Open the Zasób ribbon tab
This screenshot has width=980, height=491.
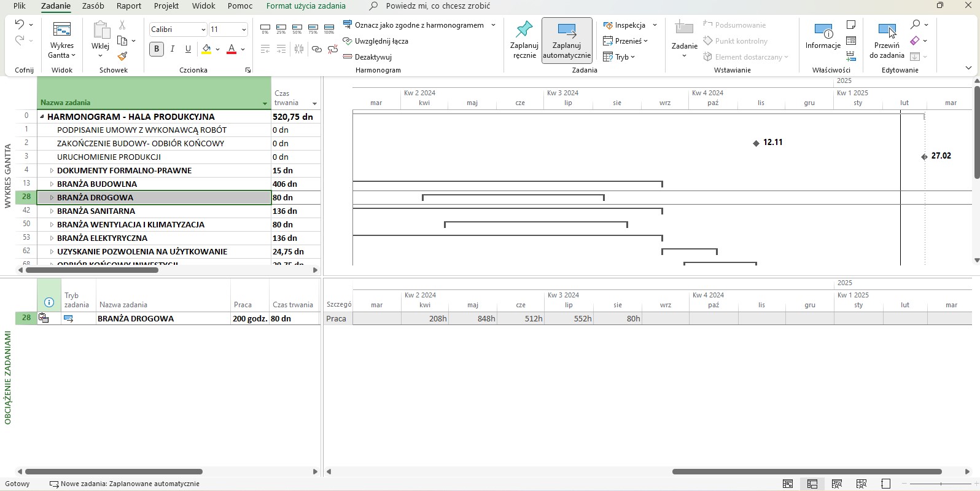[x=93, y=6]
